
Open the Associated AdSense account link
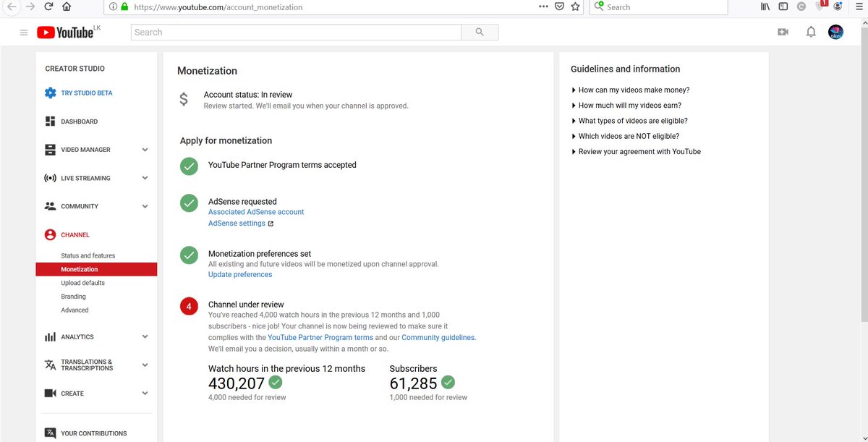(256, 212)
